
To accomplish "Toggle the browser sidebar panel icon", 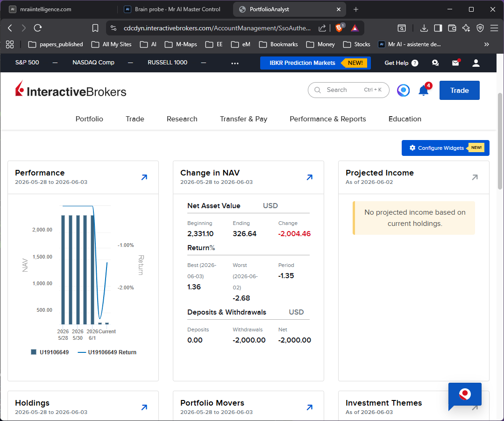I will pos(438,28).
